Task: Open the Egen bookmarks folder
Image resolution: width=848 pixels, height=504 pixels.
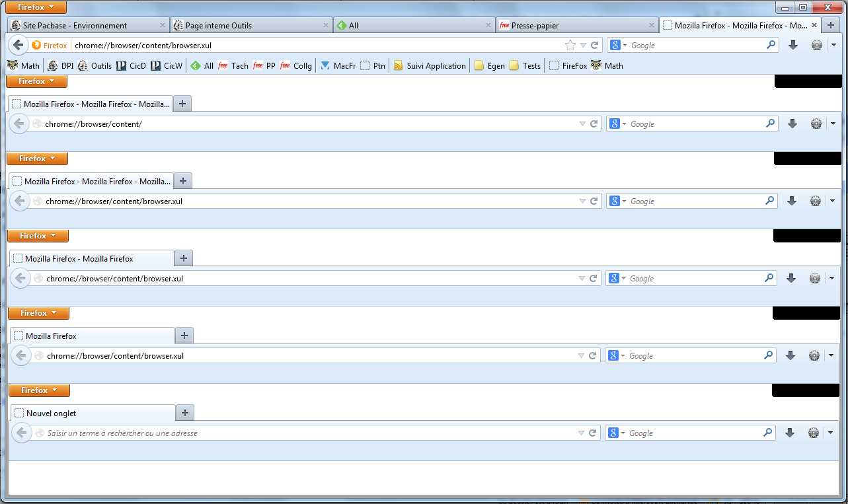Action: (x=490, y=65)
